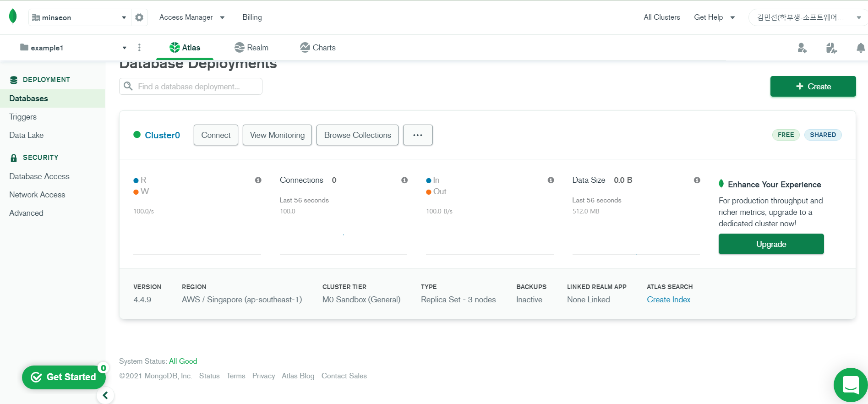This screenshot has height=404, width=868.
Task: Open Data Lake in the sidebar
Action: click(x=27, y=135)
